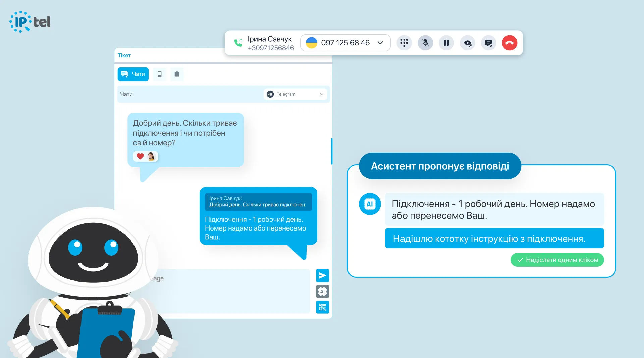Focus the message input field
This screenshot has height=358, width=644.
click(x=231, y=291)
